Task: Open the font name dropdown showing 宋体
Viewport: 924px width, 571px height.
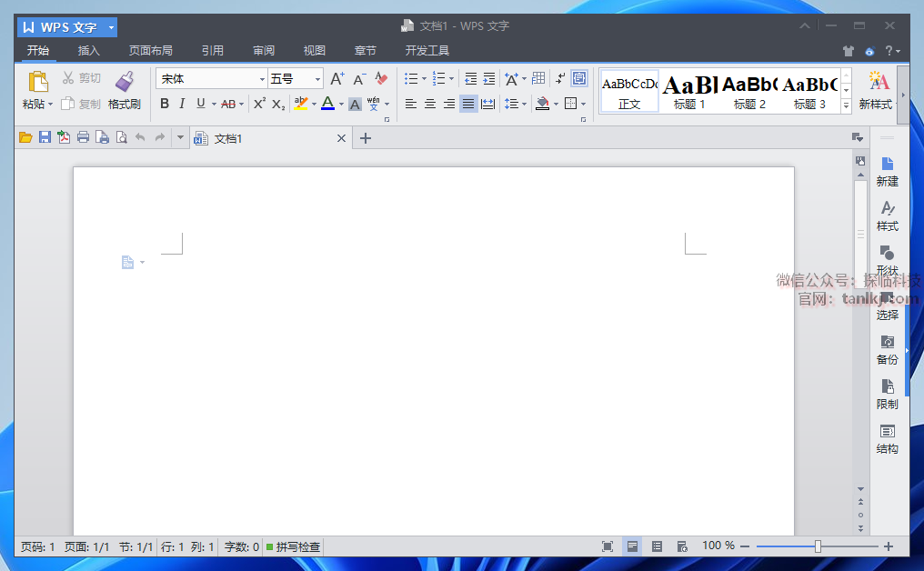Action: (x=263, y=79)
